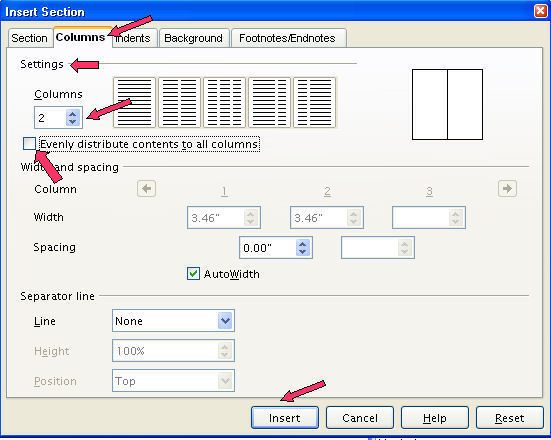Open the Background tab
The height and width of the screenshot is (440, 551).
tap(194, 38)
